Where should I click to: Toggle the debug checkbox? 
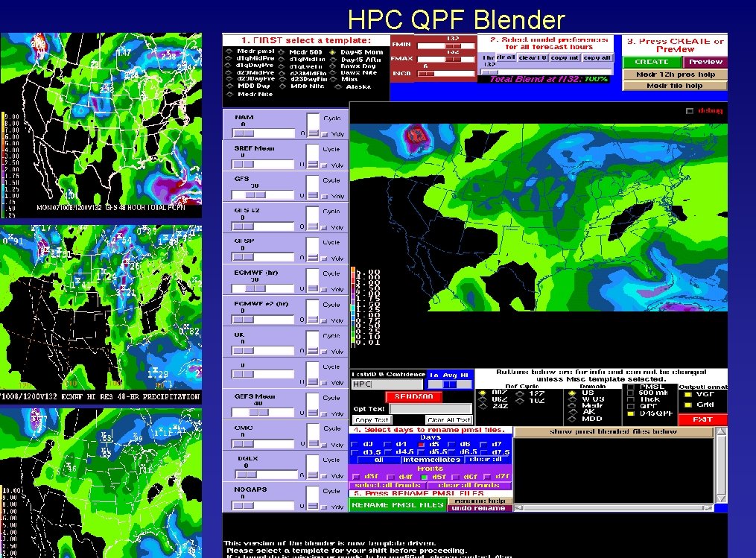[x=690, y=111]
